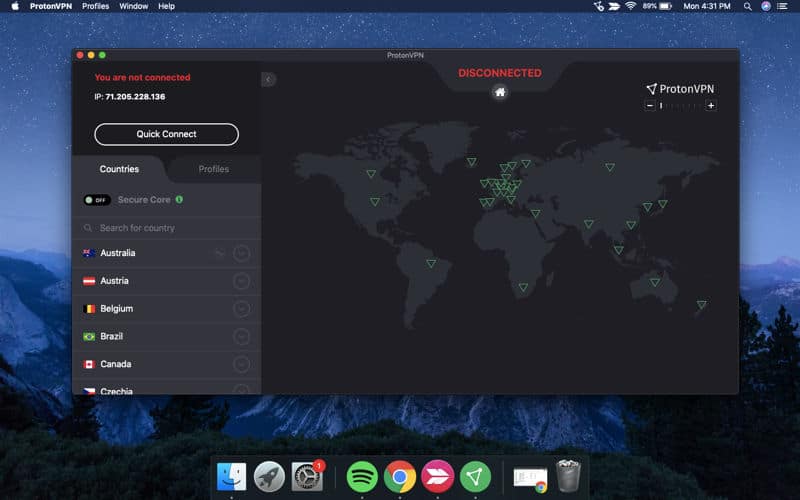Zoom out the map with minus button
Image resolution: width=800 pixels, height=500 pixels.
[649, 106]
